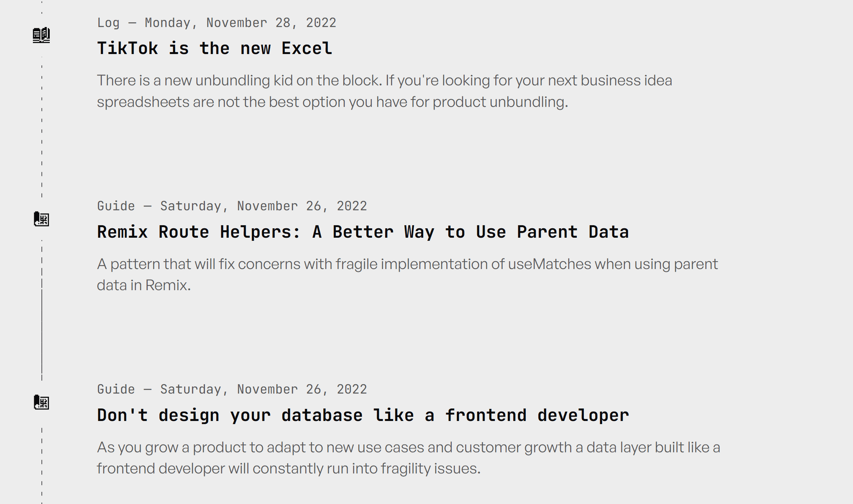Click the dashed timeline below the last Guide icon
This screenshot has height=504, width=853.
tap(42, 466)
